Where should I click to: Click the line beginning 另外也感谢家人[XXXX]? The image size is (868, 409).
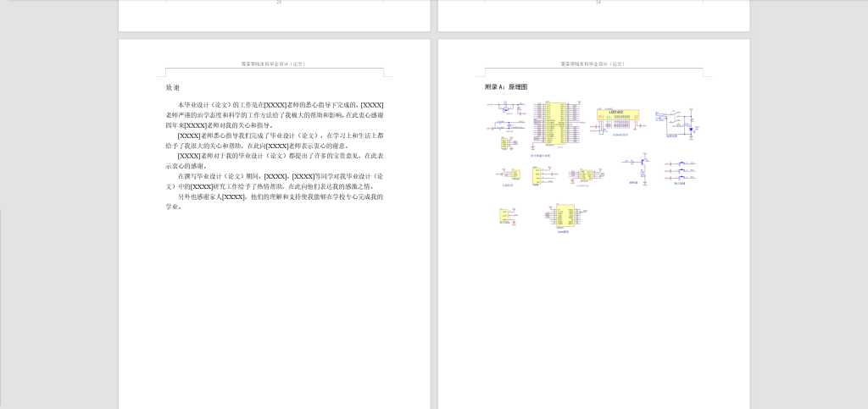coord(281,196)
